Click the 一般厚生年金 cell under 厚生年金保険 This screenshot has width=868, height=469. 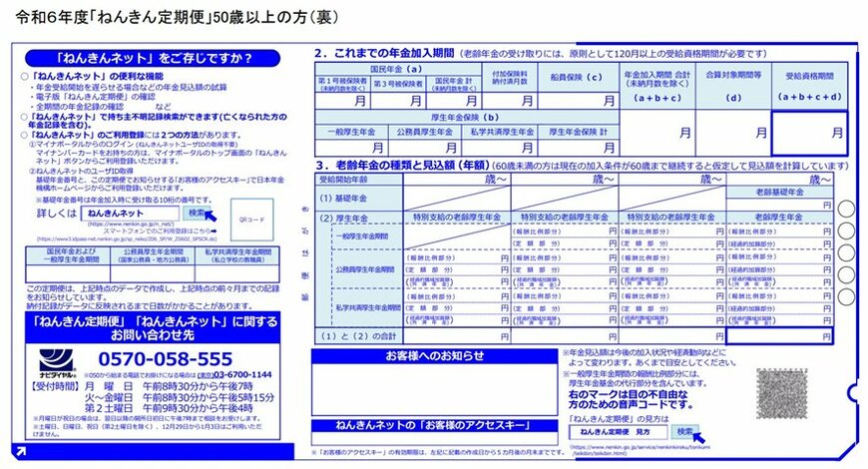pos(351,132)
